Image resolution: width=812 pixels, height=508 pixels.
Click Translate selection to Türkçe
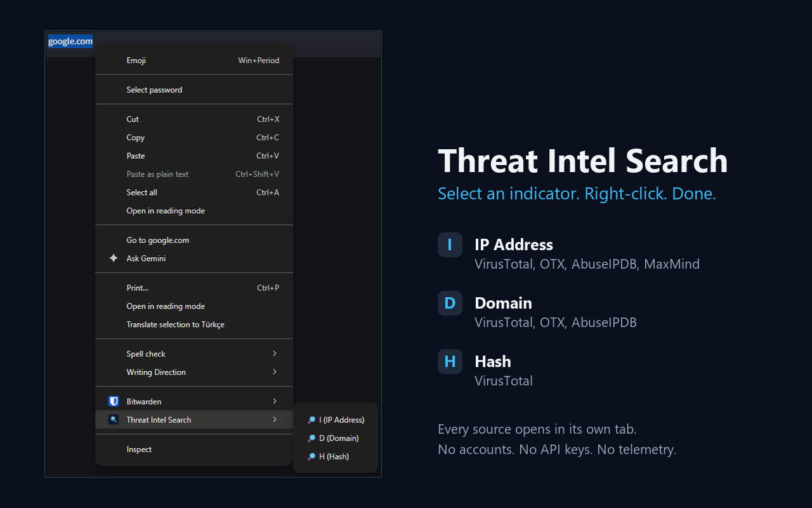(x=194, y=324)
